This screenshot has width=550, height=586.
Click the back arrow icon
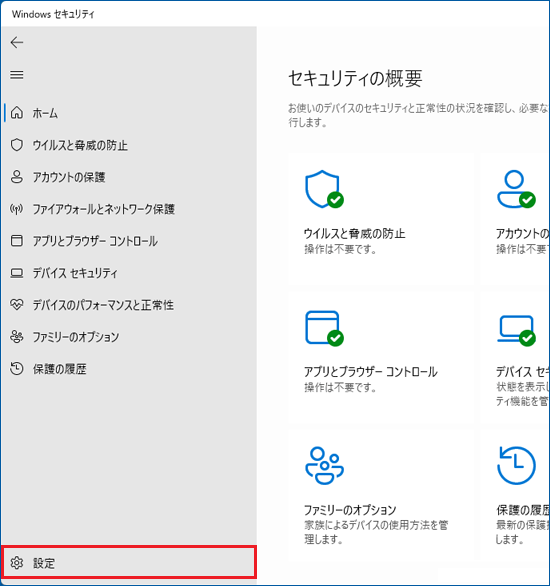(17, 43)
